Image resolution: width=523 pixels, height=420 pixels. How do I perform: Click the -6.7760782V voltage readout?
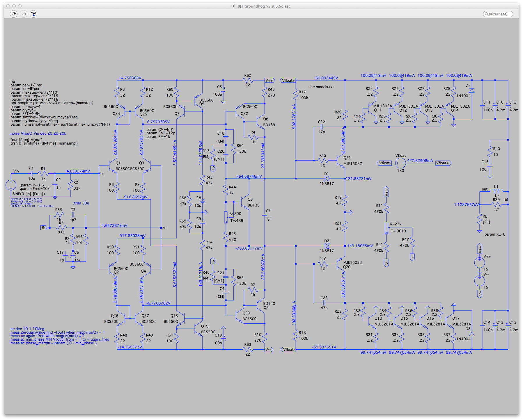158,303
